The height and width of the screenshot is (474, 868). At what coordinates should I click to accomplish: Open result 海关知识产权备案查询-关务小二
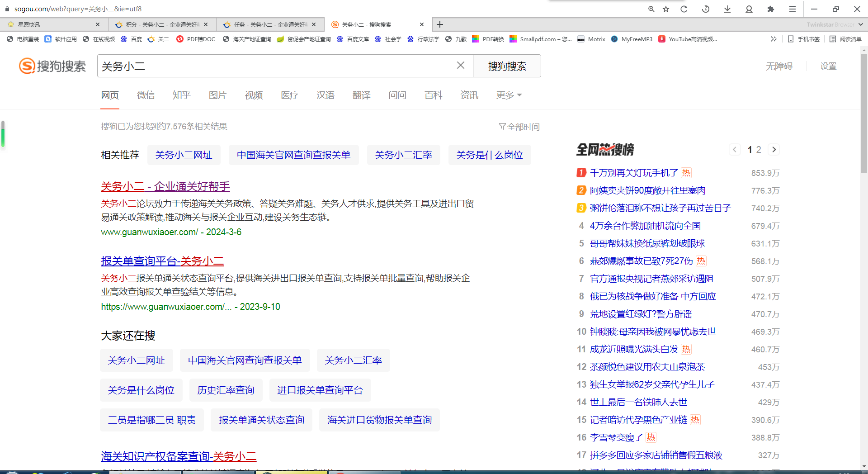click(x=179, y=456)
